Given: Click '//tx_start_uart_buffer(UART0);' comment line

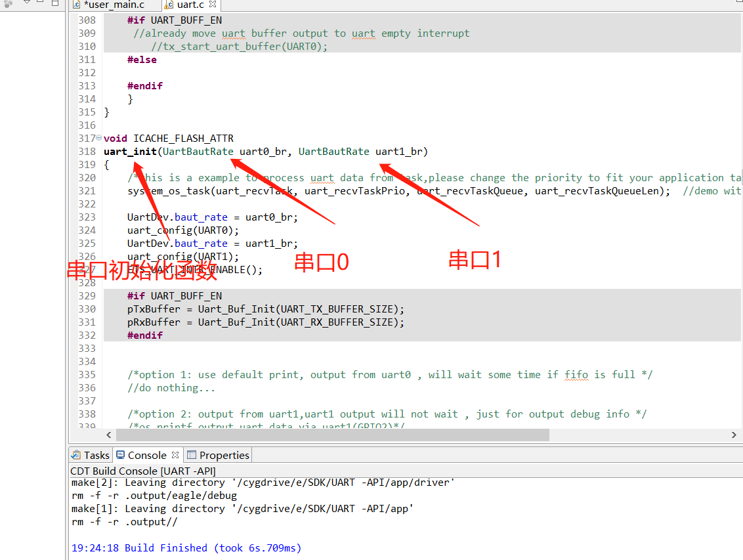Looking at the screenshot, I should click(x=240, y=47).
